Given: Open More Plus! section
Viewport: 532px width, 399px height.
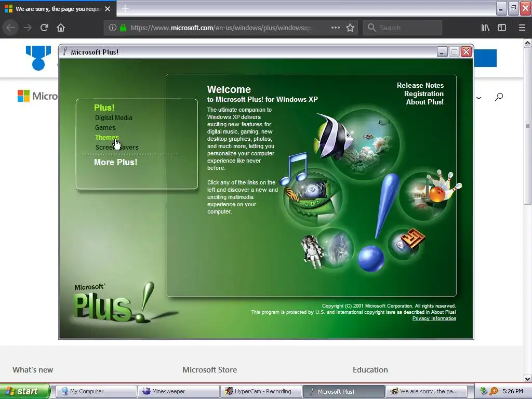Looking at the screenshot, I should click(115, 162).
